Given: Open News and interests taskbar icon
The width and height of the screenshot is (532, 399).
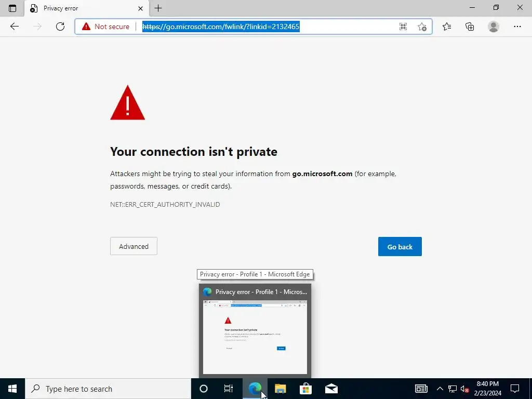Looking at the screenshot, I should (421, 389).
